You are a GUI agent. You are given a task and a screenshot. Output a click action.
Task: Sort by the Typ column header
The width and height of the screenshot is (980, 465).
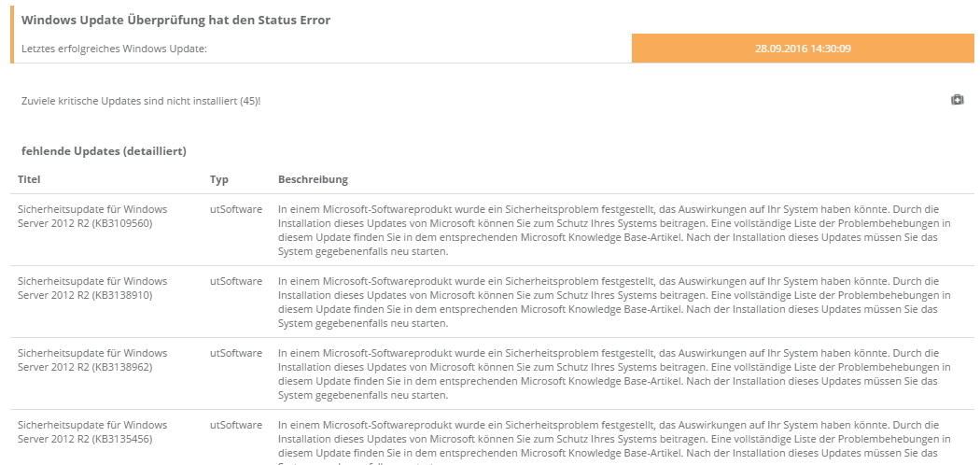coord(219,179)
